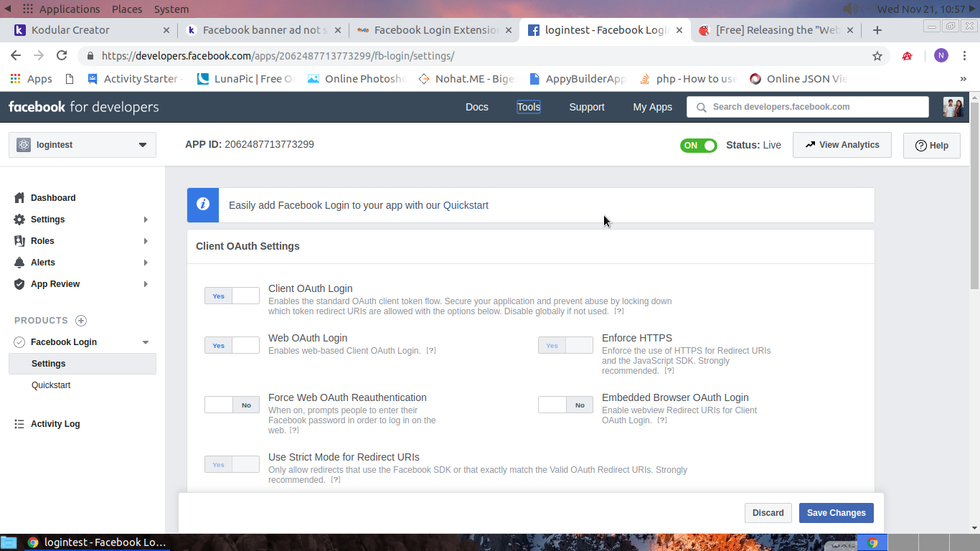Toggle the app status ON switch

tap(699, 145)
